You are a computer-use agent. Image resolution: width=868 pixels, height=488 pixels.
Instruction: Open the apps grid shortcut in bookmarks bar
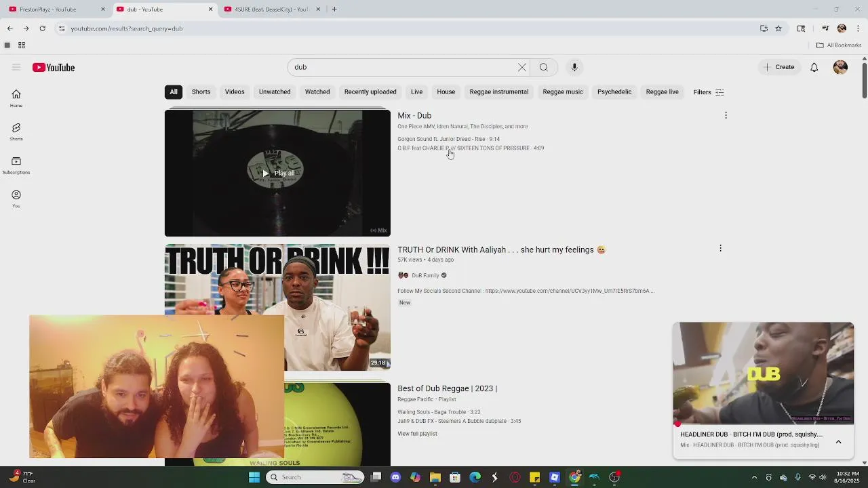22,45
